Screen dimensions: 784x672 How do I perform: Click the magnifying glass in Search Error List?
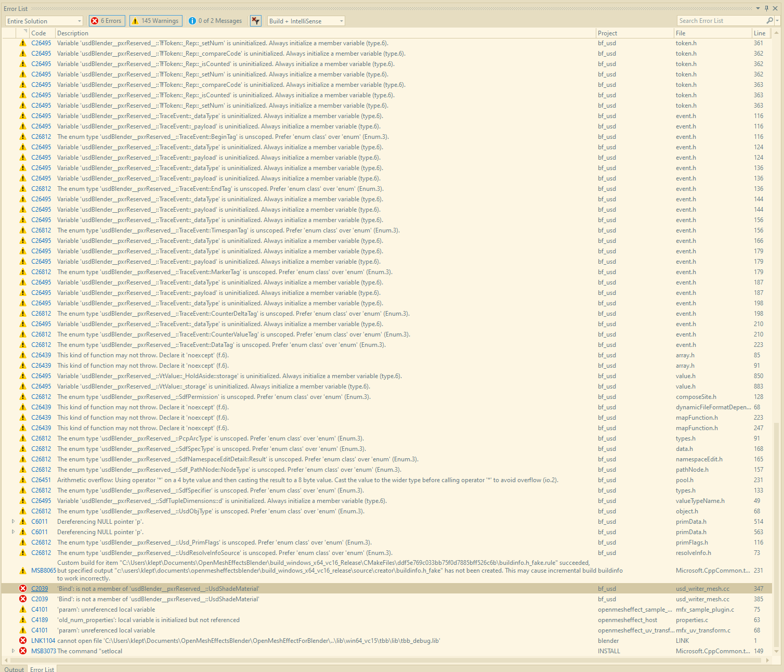coord(770,21)
